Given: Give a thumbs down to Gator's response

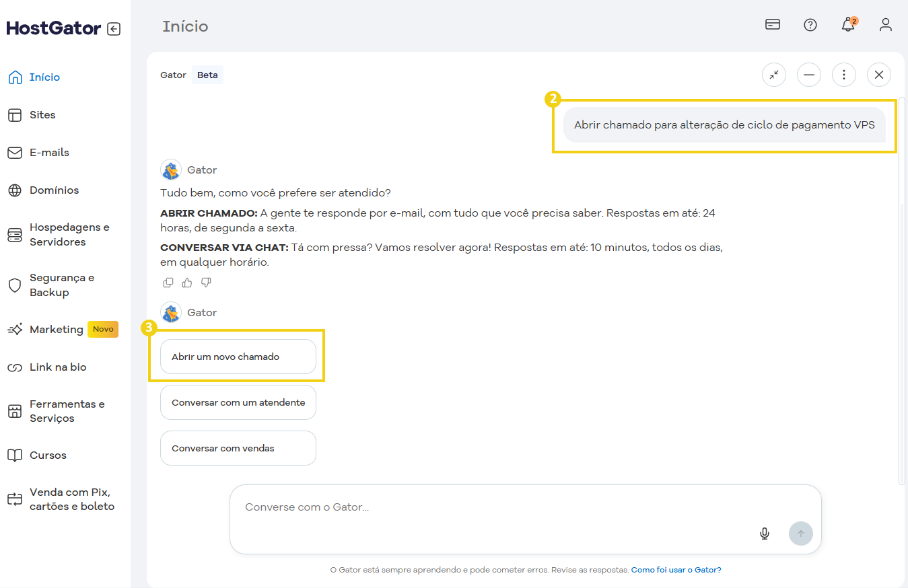Looking at the screenshot, I should coord(205,282).
